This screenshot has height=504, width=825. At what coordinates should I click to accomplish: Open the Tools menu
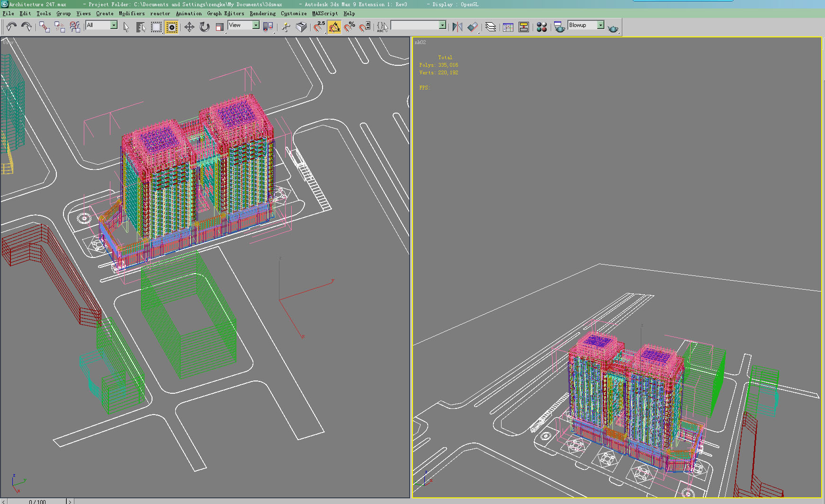(x=44, y=14)
